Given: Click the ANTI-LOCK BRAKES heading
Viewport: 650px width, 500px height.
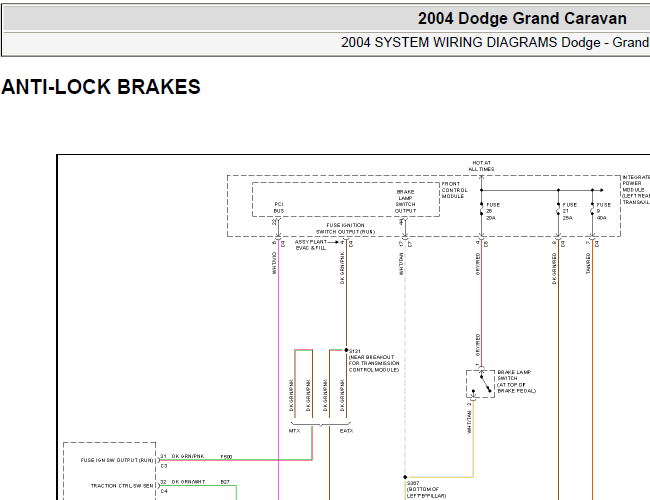Looking at the screenshot, I should pos(101,87).
